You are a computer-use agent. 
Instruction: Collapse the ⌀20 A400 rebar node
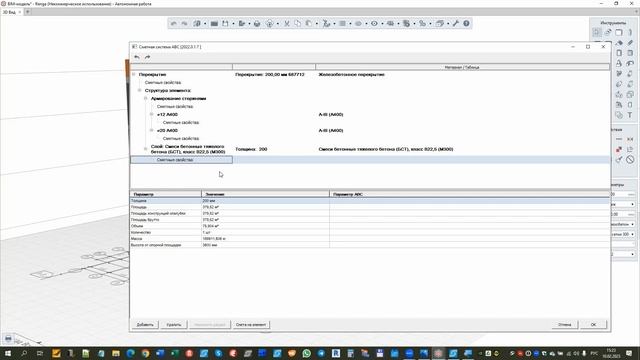point(152,130)
